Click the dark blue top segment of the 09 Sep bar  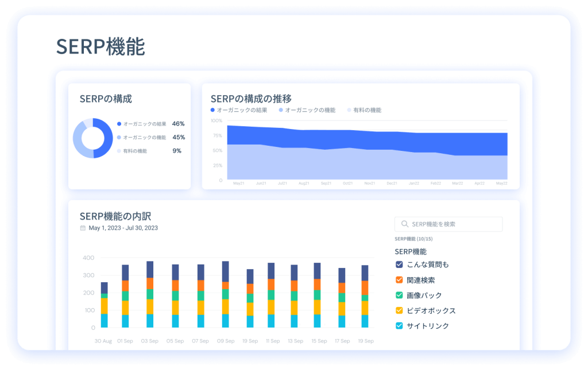click(225, 271)
